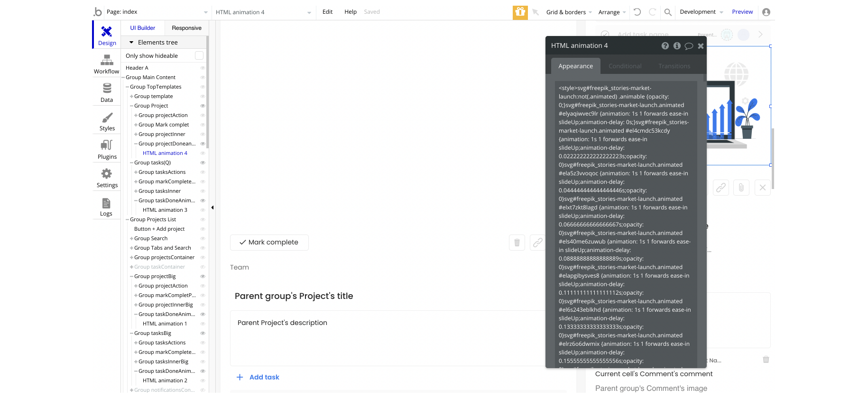Click the Mark complete button
Viewport: 868px width, 397px height.
(269, 242)
